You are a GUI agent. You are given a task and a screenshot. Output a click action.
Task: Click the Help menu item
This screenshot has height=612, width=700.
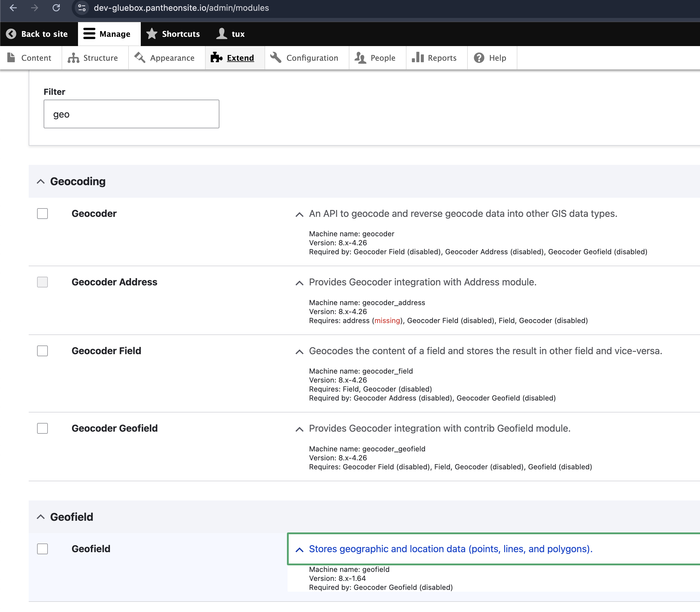coord(497,57)
